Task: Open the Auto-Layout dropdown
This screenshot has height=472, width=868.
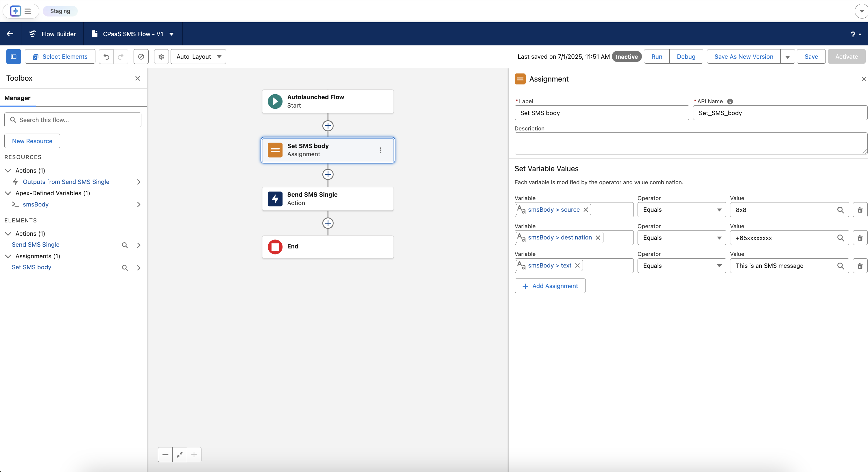Action: coord(198,57)
